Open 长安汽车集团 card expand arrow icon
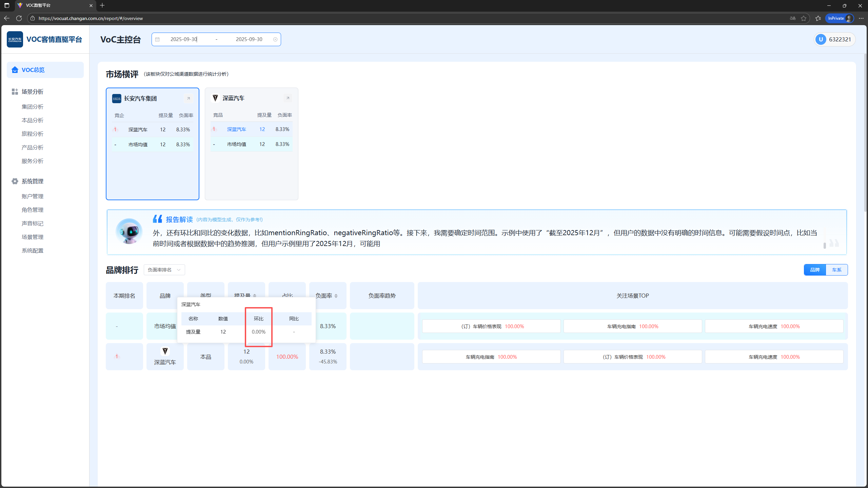The image size is (868, 488). [x=189, y=98]
